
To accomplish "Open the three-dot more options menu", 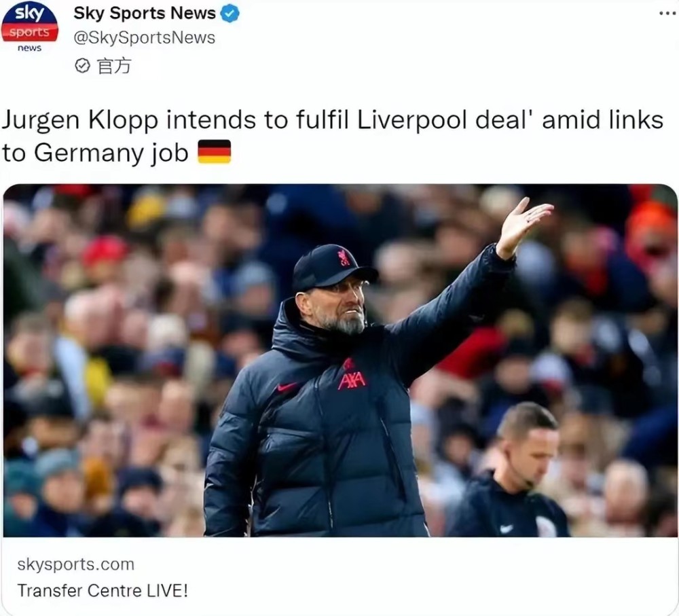I will (667, 14).
